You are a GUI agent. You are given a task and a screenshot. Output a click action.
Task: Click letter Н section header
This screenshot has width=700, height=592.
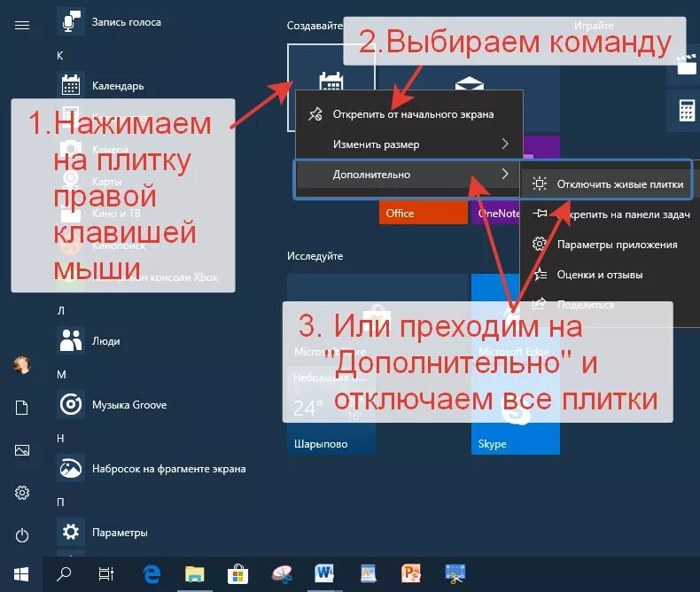coord(60,439)
